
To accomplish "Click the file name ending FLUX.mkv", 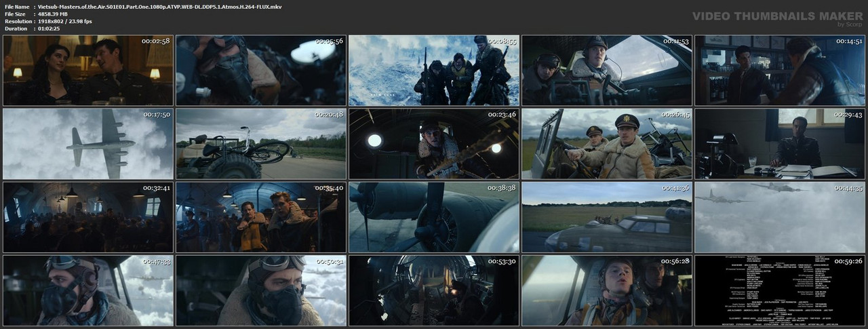I will [x=160, y=7].
